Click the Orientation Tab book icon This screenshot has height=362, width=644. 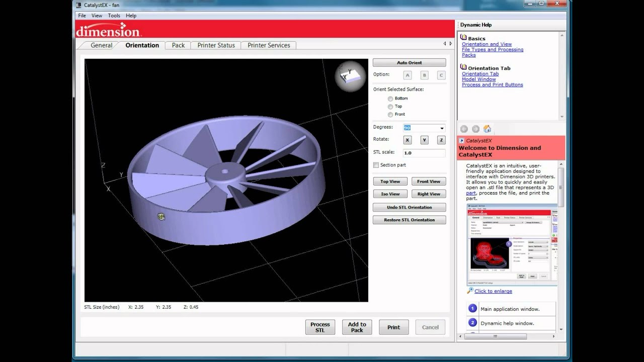pos(464,67)
